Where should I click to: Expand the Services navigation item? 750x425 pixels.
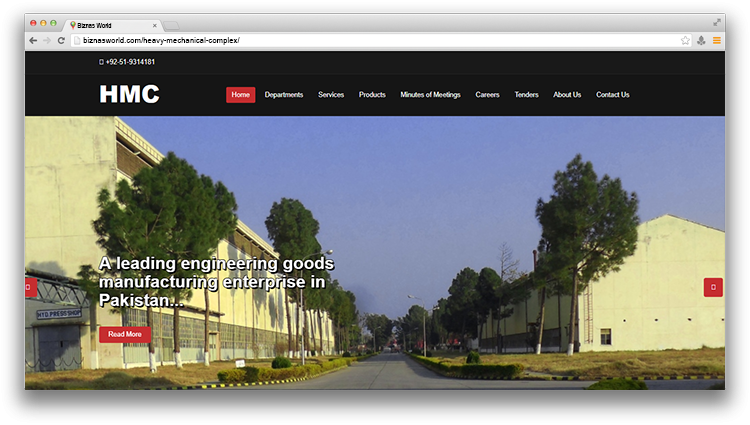click(331, 95)
